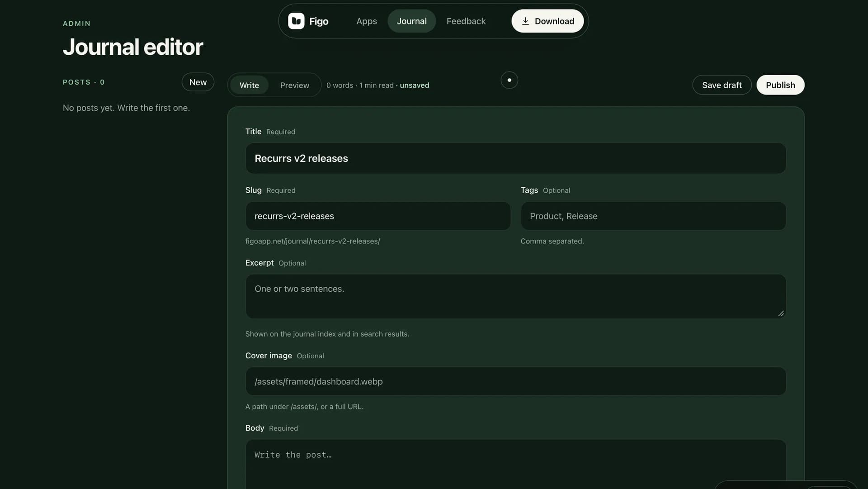Click the '0 words · 1 min read' status

point(360,85)
